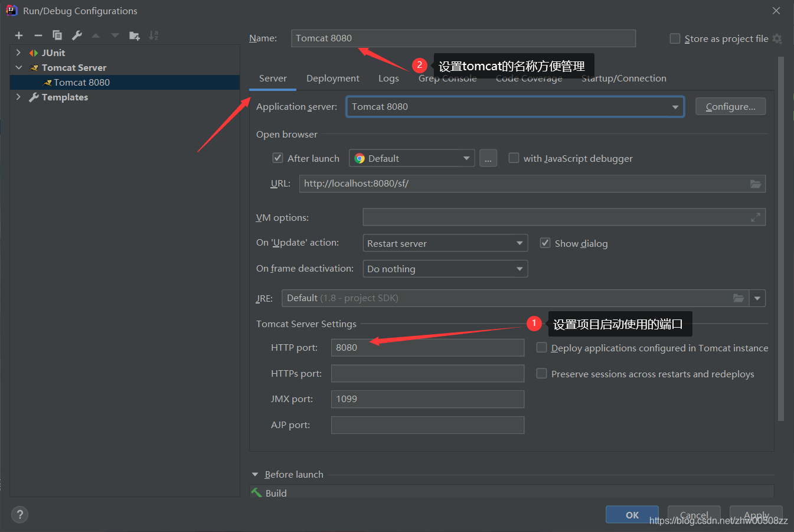Click the browser ellipsis button

(x=488, y=158)
